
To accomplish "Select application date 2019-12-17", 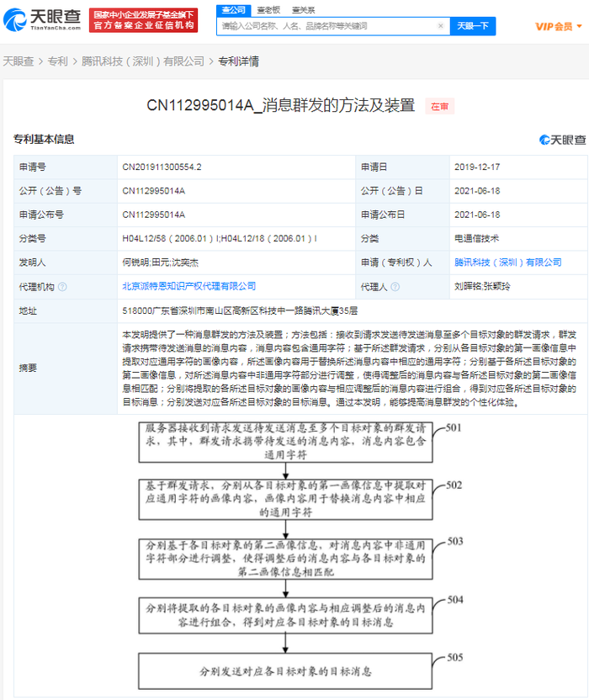I will [x=477, y=167].
